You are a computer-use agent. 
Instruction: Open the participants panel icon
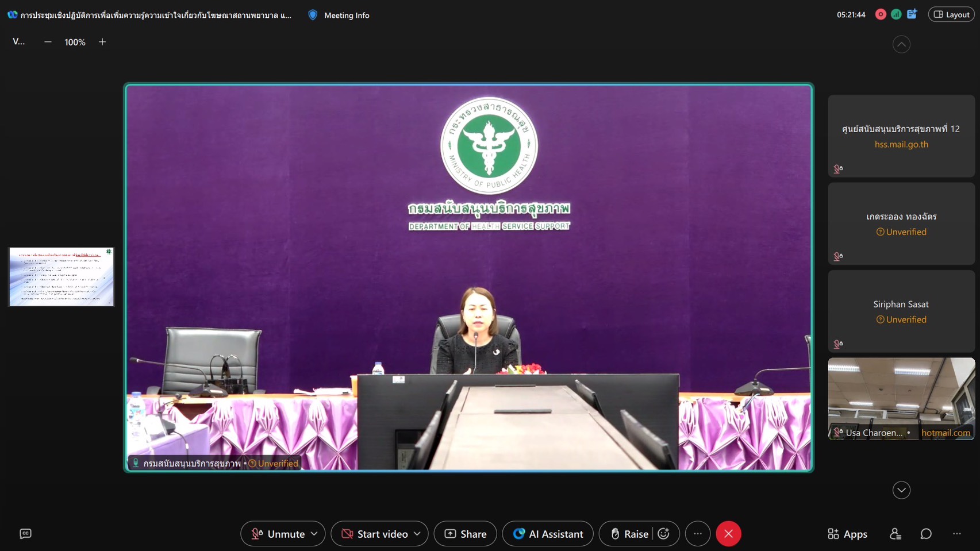895,534
